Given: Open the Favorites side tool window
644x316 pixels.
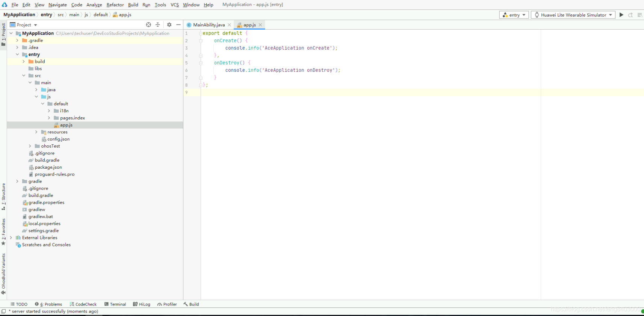Looking at the screenshot, I should pos(3,232).
